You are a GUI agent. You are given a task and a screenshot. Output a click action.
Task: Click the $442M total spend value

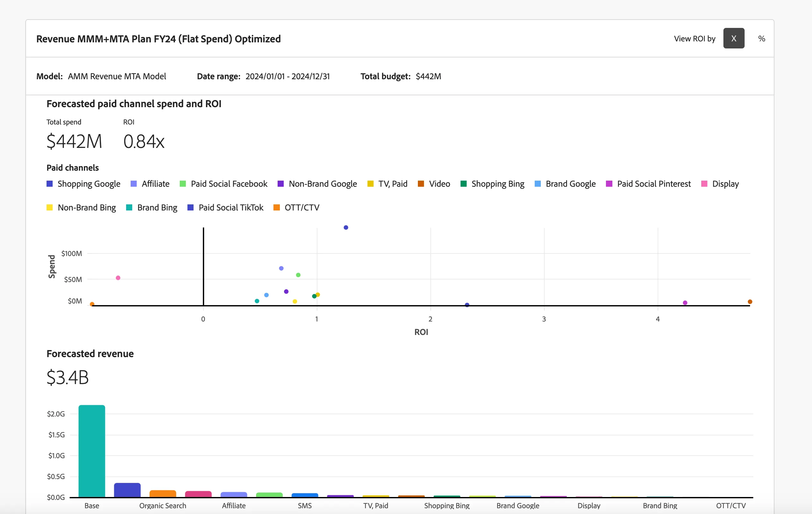pos(74,141)
